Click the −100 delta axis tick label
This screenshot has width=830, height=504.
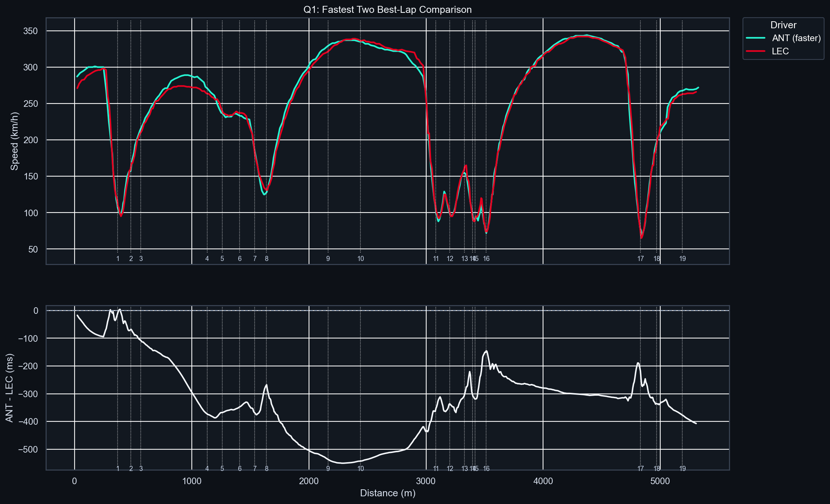tap(28, 338)
